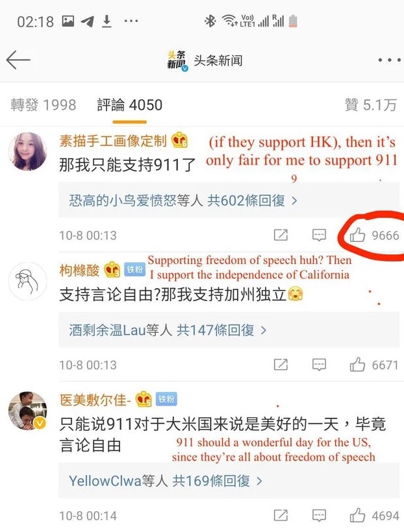The image size is (404, 532).
Task: Open 头条新闻 account title in header
Action: [218, 60]
